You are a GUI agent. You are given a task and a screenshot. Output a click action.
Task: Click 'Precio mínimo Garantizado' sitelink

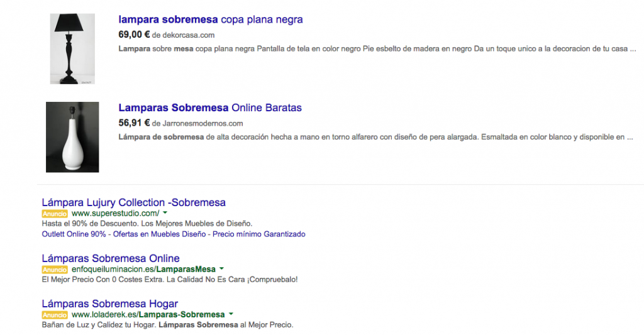[x=258, y=234]
